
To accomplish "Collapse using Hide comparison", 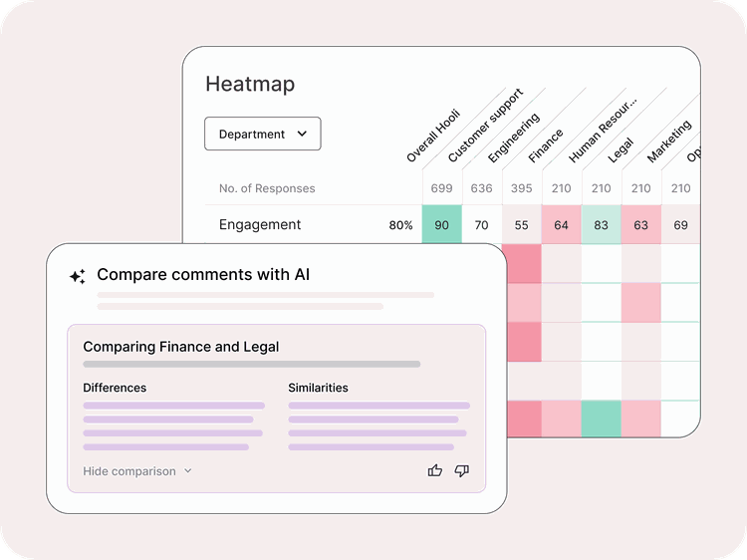I will 129,471.
